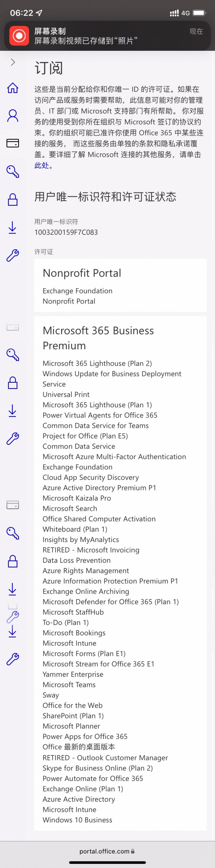Select the Nonprofit Portal license heading
This screenshot has height=868, width=215.
[82, 273]
